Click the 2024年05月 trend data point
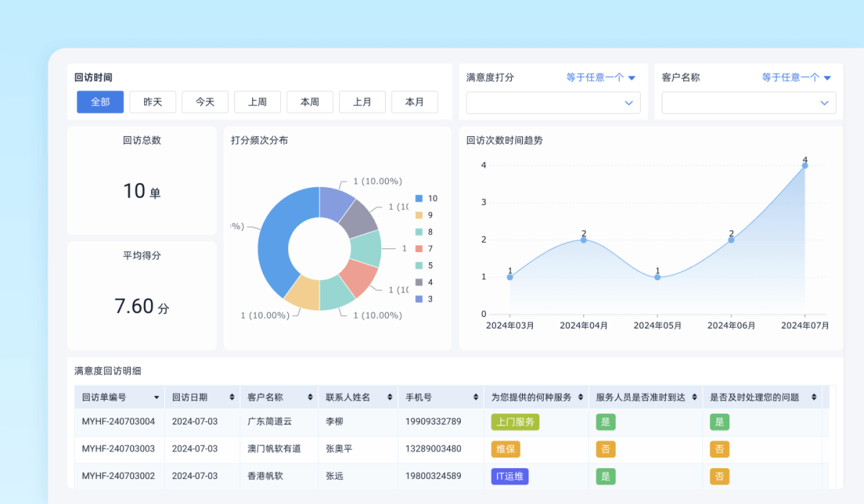 pyautogui.click(x=657, y=277)
